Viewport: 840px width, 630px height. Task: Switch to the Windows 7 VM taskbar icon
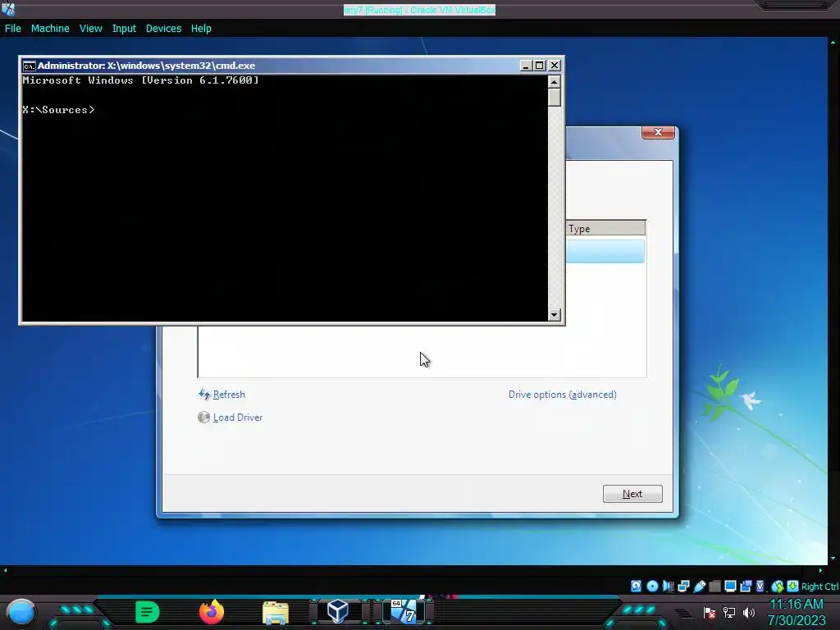404,611
